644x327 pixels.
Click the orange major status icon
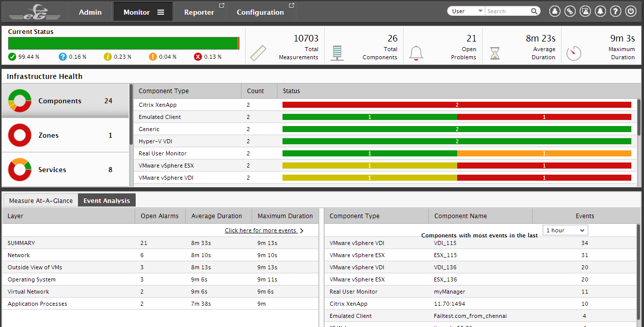153,57
